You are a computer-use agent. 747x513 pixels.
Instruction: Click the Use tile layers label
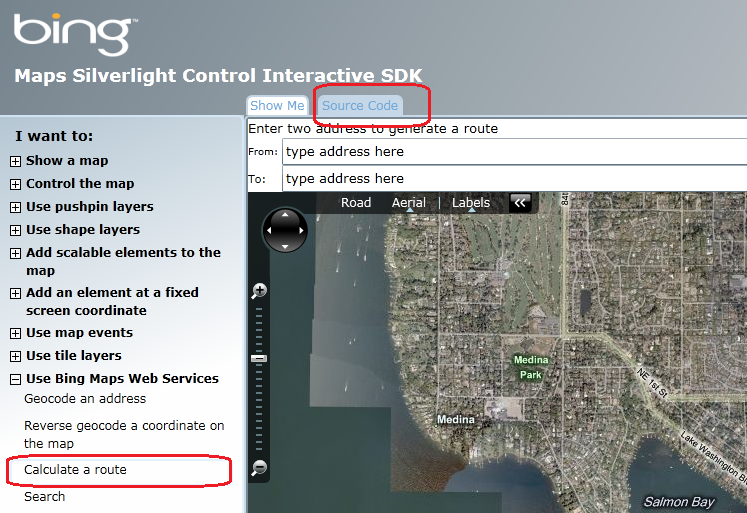[x=73, y=355]
